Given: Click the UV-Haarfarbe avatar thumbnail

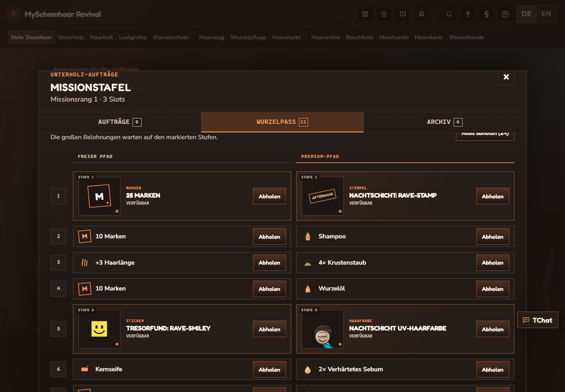Looking at the screenshot, I should coord(323,329).
